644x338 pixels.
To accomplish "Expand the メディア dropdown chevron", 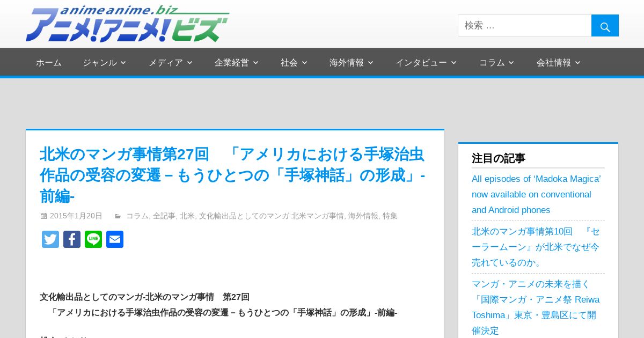I will pos(189,63).
